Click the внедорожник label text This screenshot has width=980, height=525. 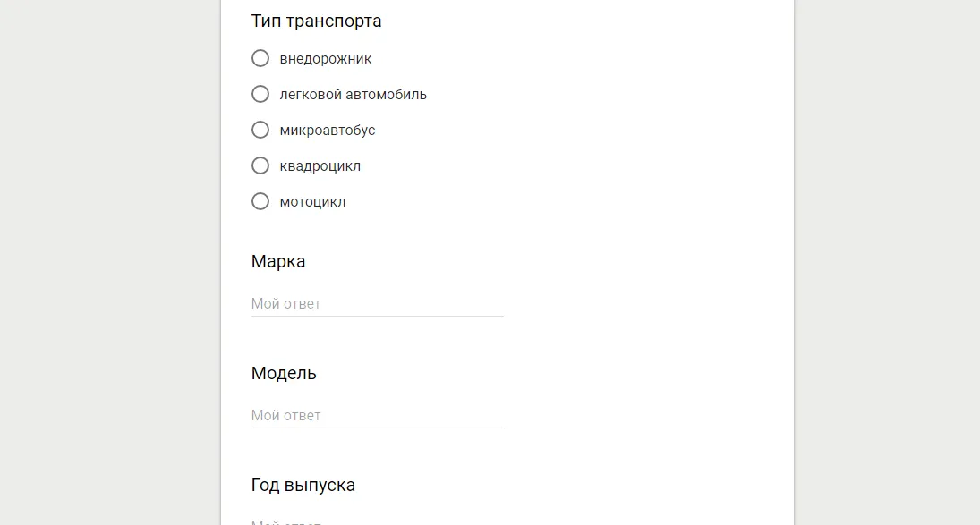pyautogui.click(x=325, y=59)
